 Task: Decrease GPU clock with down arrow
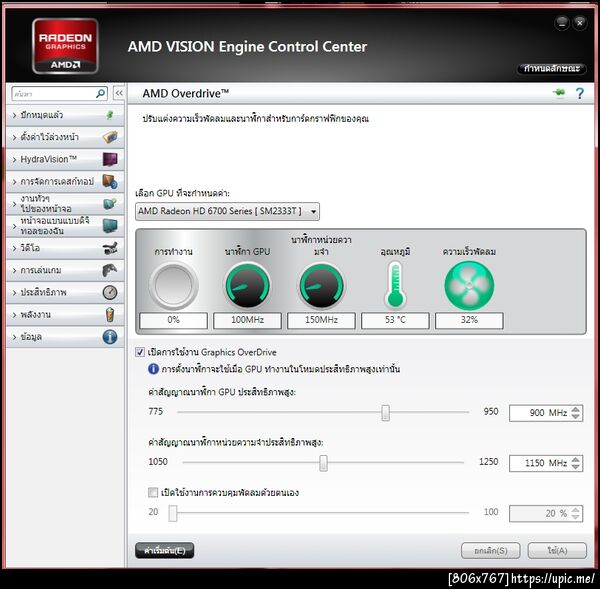coord(576,417)
